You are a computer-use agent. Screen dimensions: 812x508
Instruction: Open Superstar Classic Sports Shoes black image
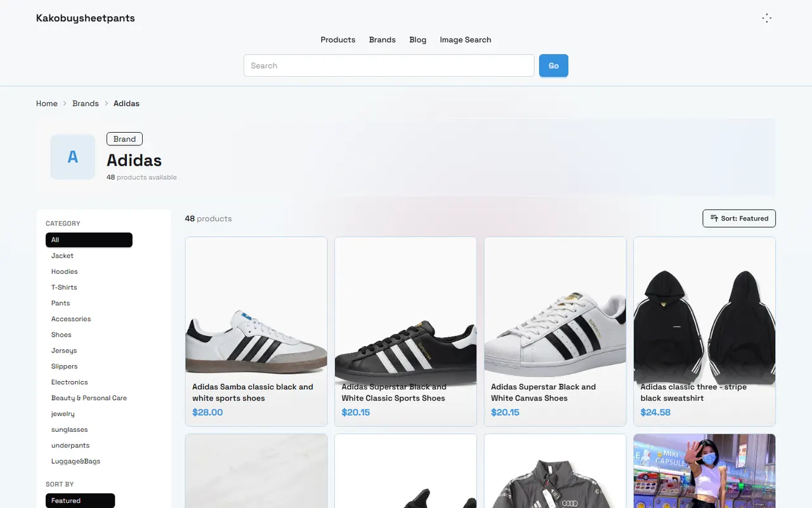tap(405, 307)
